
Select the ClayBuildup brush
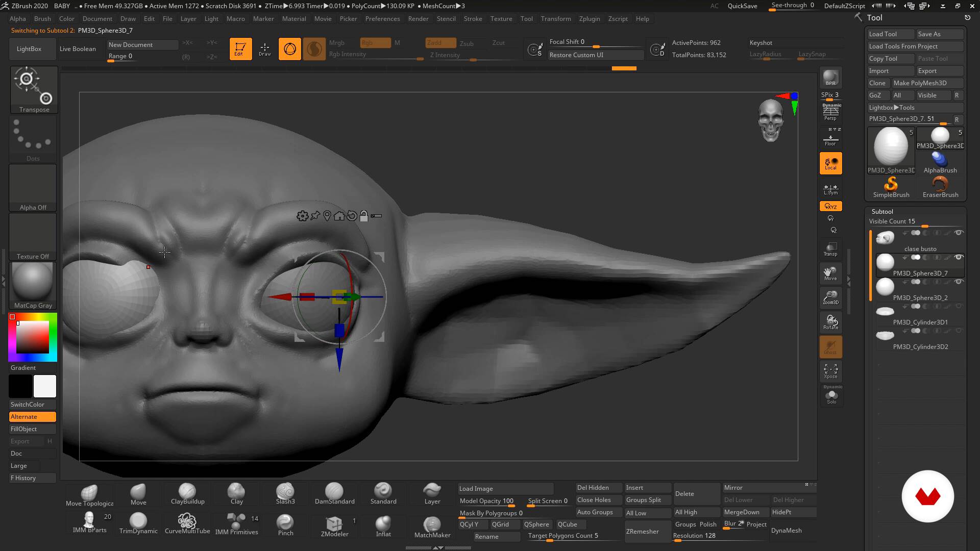(187, 493)
